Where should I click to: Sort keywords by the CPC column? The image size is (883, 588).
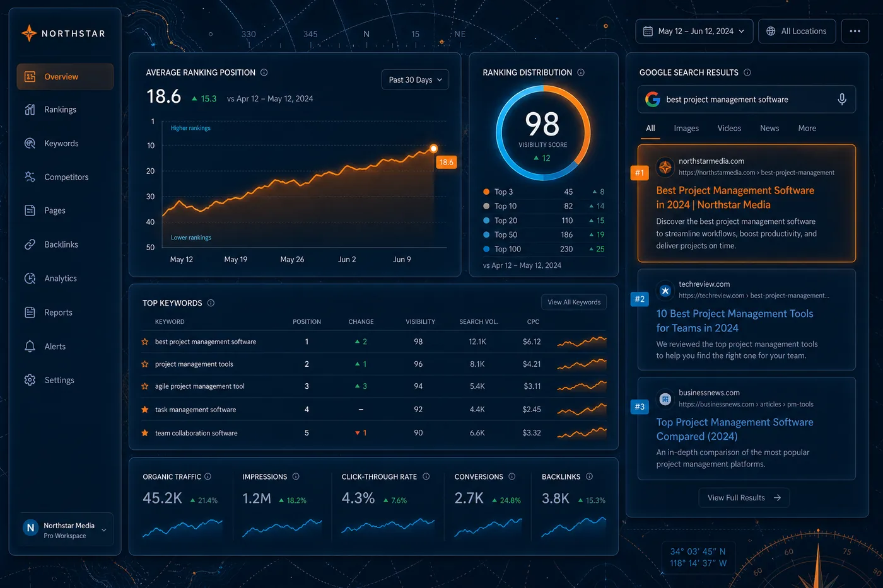[533, 322]
